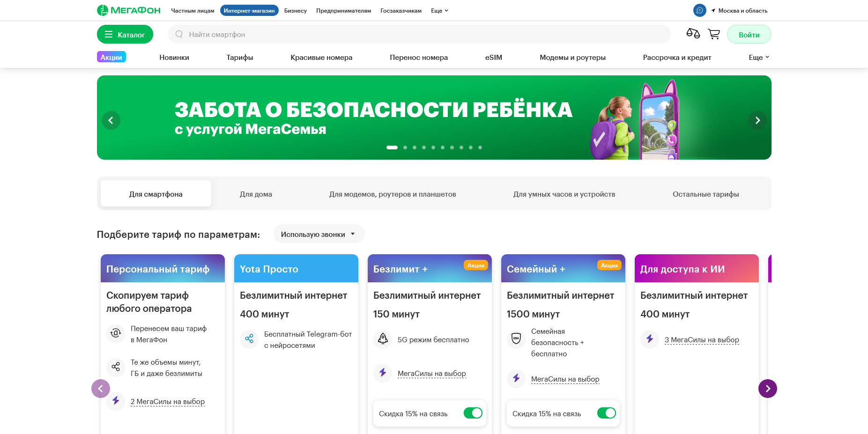Click the Найти смартфон search field

(419, 34)
